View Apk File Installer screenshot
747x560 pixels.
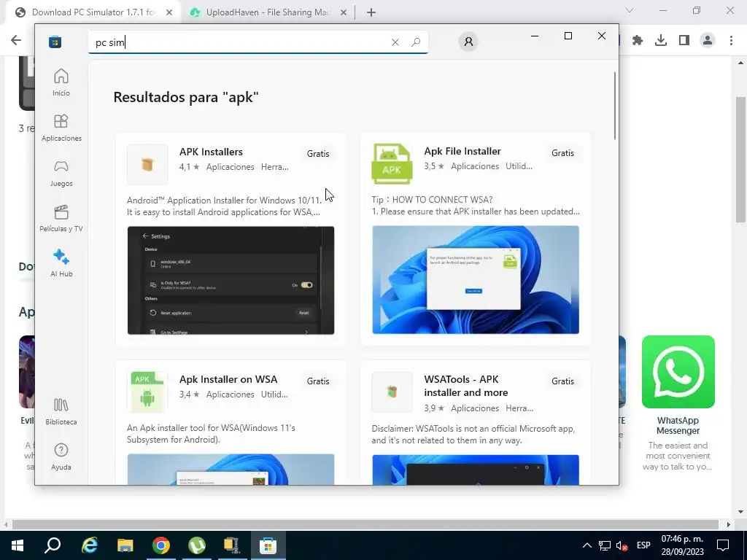(x=476, y=280)
